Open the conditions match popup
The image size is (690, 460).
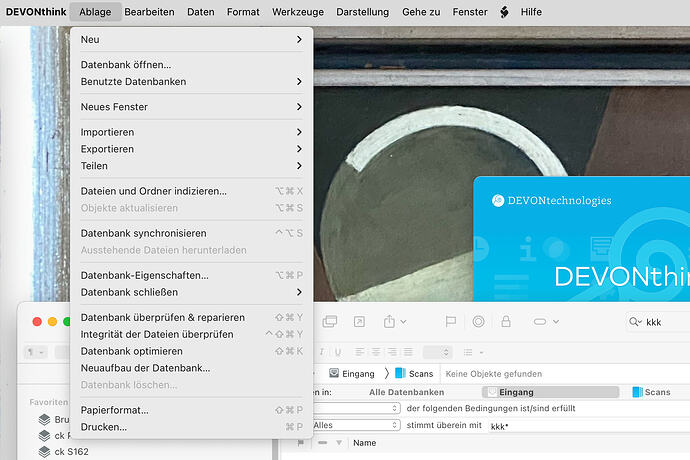(x=356, y=408)
